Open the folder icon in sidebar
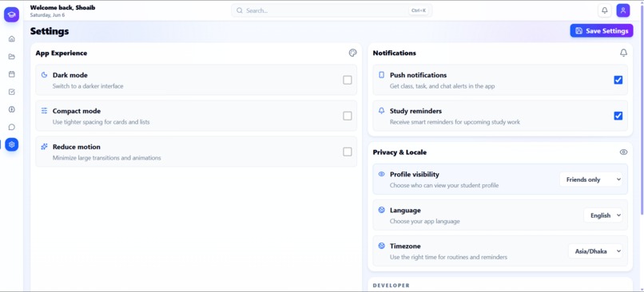The width and height of the screenshot is (644, 292). pos(11,57)
